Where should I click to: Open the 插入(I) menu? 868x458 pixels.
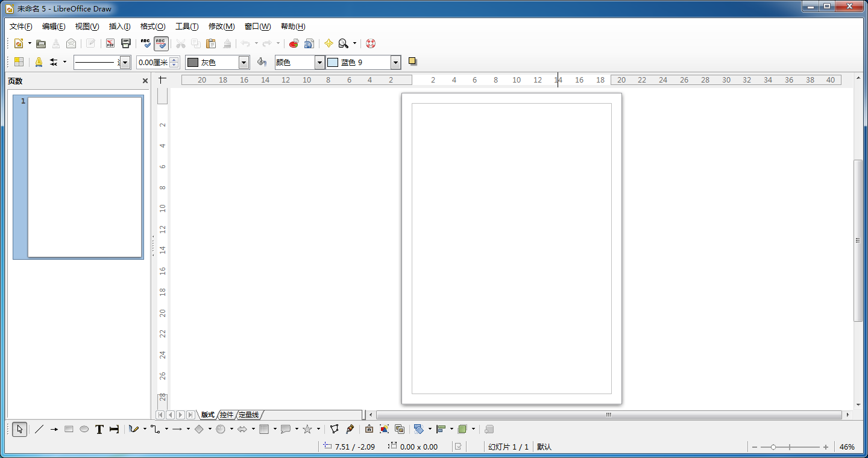tap(119, 27)
